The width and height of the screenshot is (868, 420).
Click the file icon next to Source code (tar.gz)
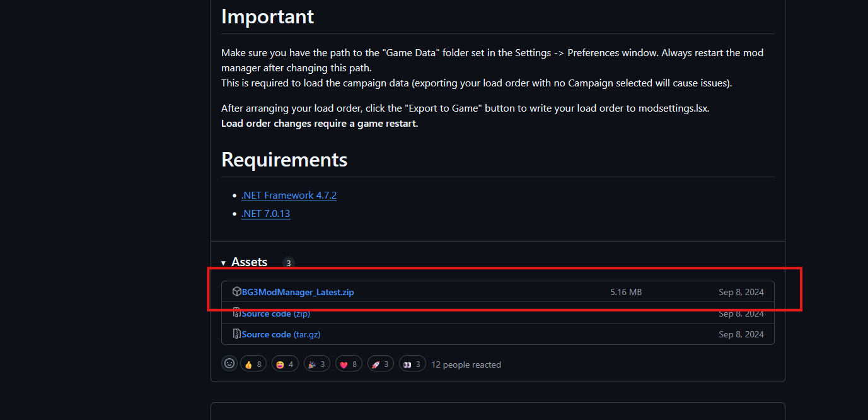point(237,334)
